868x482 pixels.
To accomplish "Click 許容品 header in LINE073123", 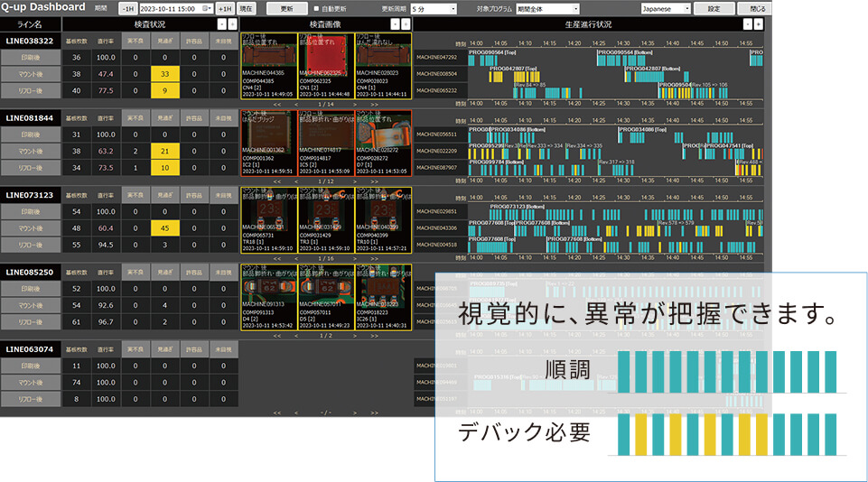I will click(194, 195).
